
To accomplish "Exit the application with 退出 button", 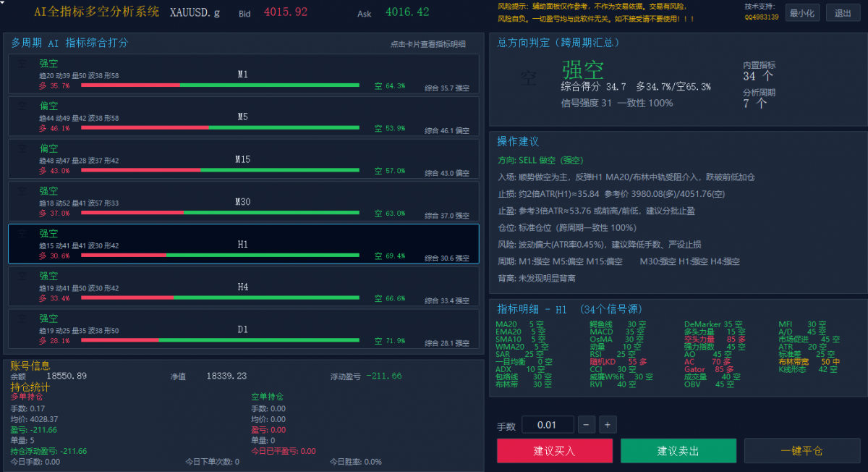I will [843, 13].
